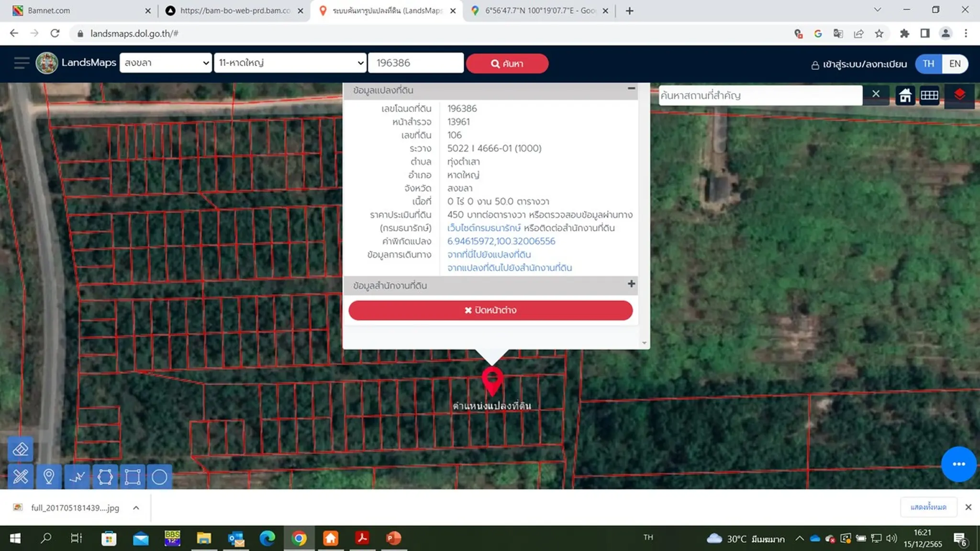Open coordinates link 6.94615972,100.32006556
This screenshot has width=980, height=551.
point(501,241)
